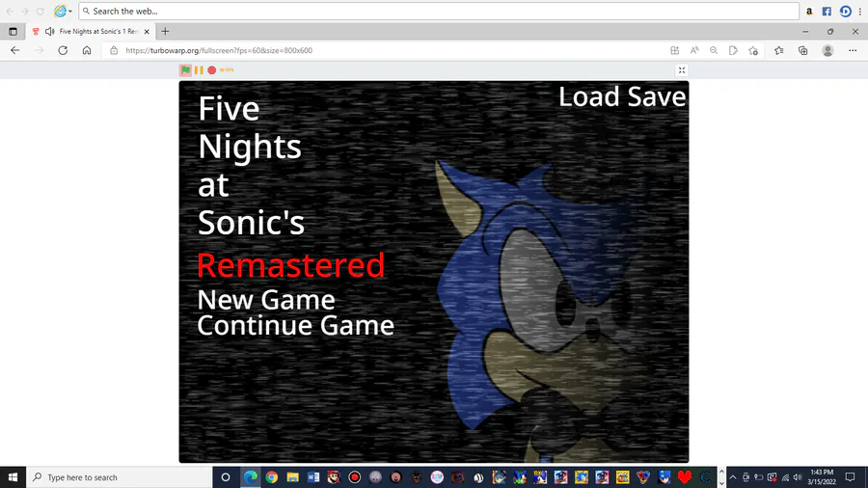Select Continue Game
Screen dimensions: 868x488
[x=296, y=325]
